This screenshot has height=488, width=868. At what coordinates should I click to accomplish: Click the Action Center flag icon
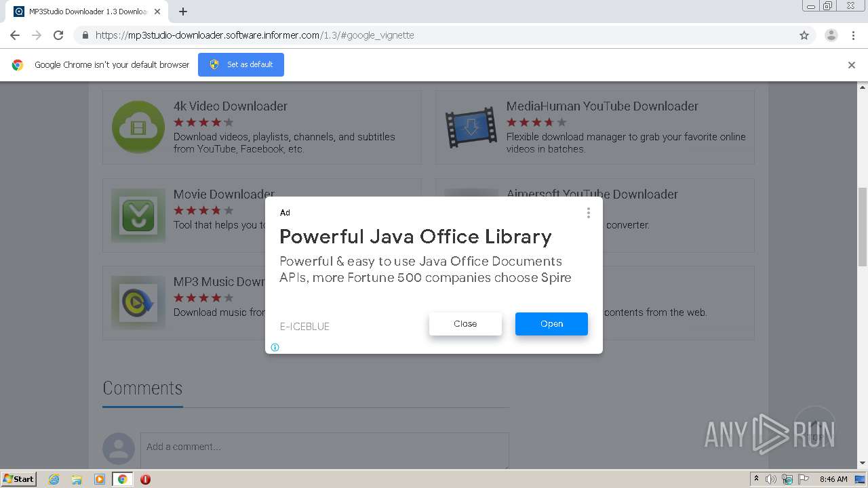pyautogui.click(x=804, y=479)
